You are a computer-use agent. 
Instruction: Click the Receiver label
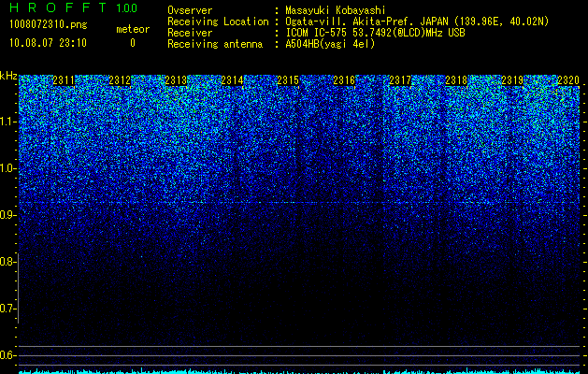[x=190, y=33]
